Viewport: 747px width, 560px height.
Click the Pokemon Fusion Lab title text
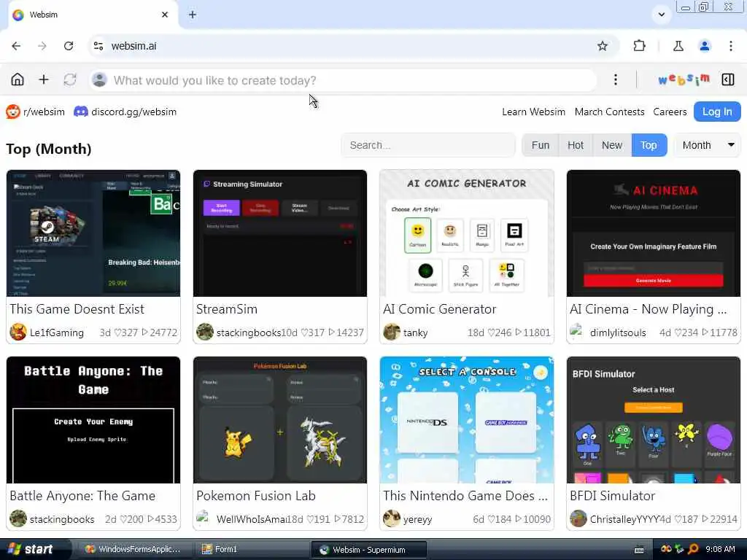click(x=256, y=496)
